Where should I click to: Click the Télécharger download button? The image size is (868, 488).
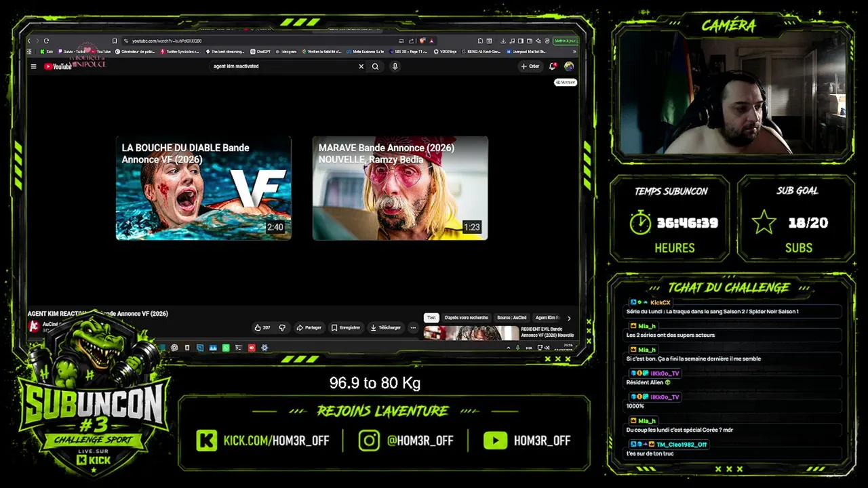pos(385,327)
